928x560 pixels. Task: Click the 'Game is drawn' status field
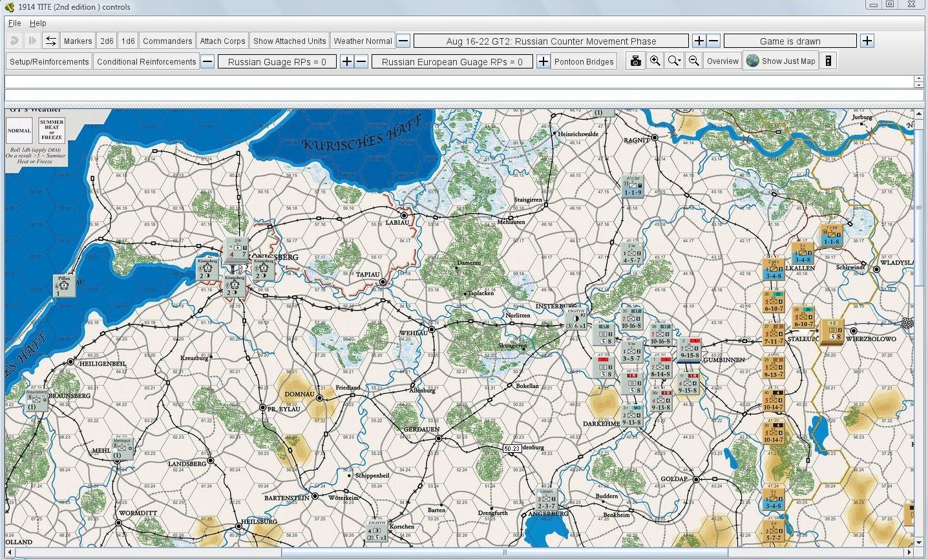(x=790, y=41)
